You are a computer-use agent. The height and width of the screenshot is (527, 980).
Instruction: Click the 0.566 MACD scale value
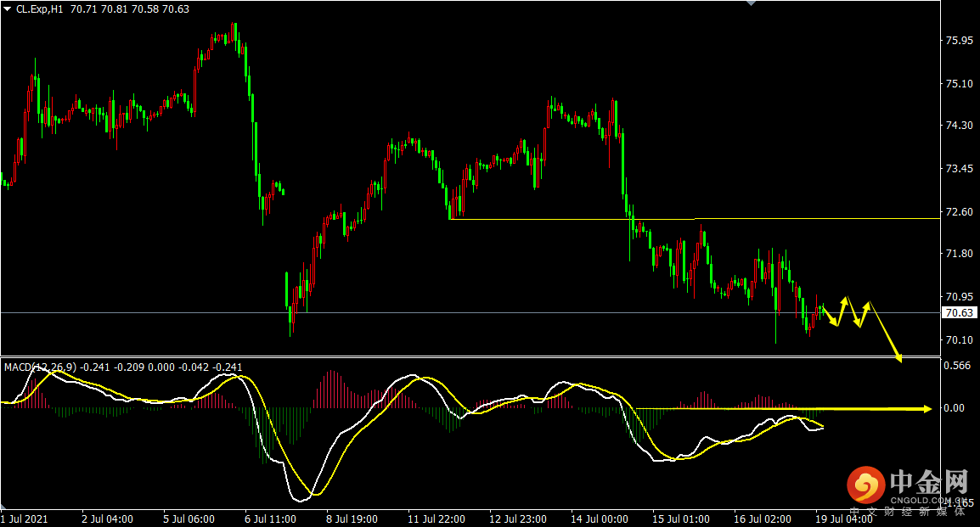tap(957, 365)
